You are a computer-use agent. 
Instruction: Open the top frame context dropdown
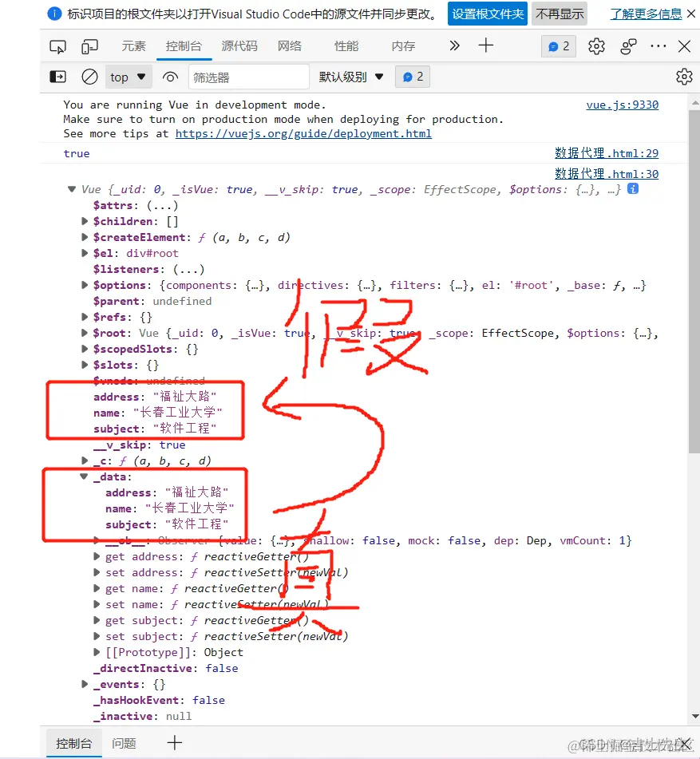click(128, 77)
